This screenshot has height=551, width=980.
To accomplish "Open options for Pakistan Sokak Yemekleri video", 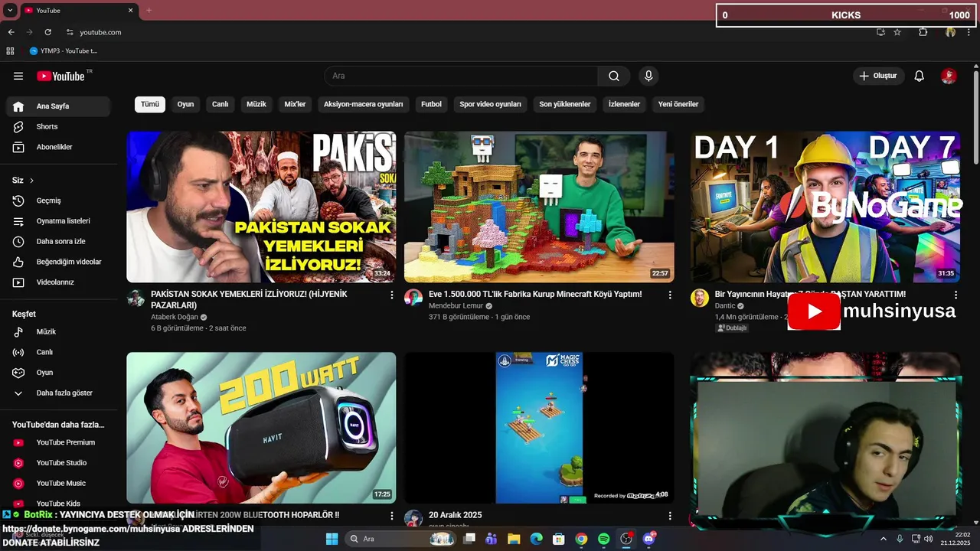I will point(392,295).
